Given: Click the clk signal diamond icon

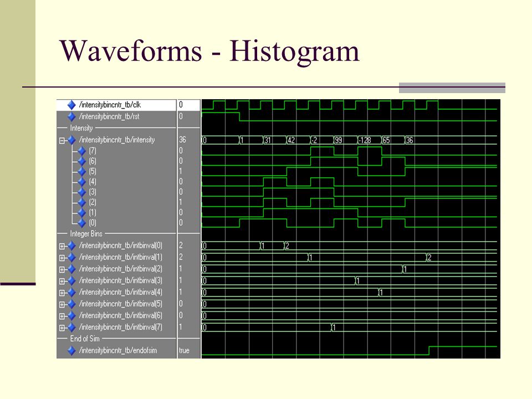Looking at the screenshot, I should click(x=71, y=105).
